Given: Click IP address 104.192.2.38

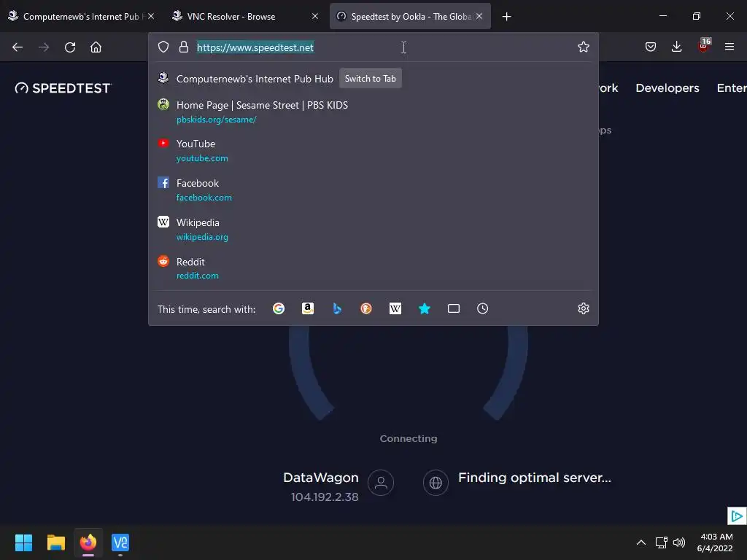Looking at the screenshot, I should point(325,497).
